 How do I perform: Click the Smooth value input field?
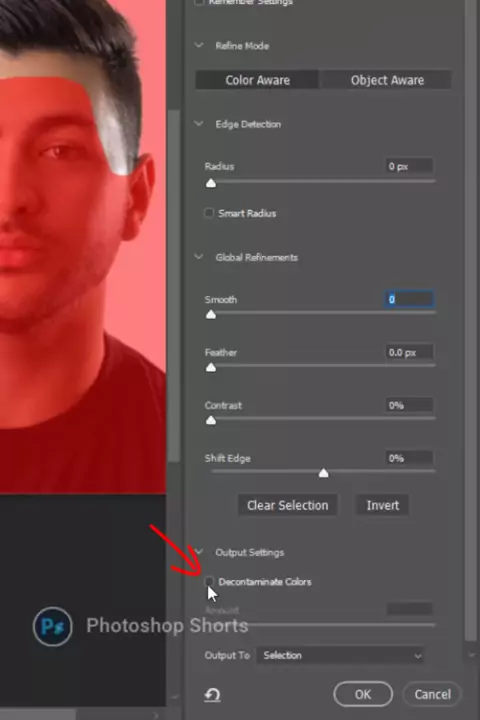[409, 299]
